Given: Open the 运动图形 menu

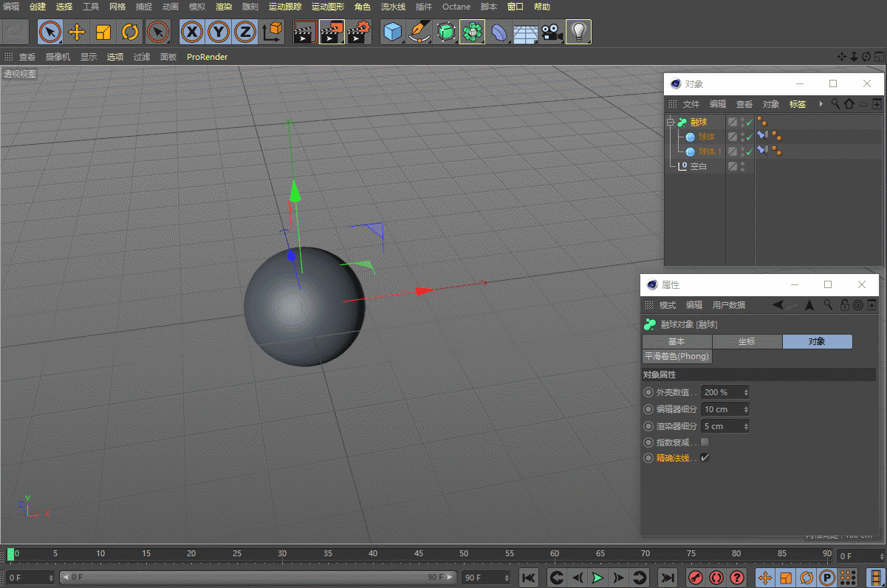Looking at the screenshot, I should pos(327,7).
